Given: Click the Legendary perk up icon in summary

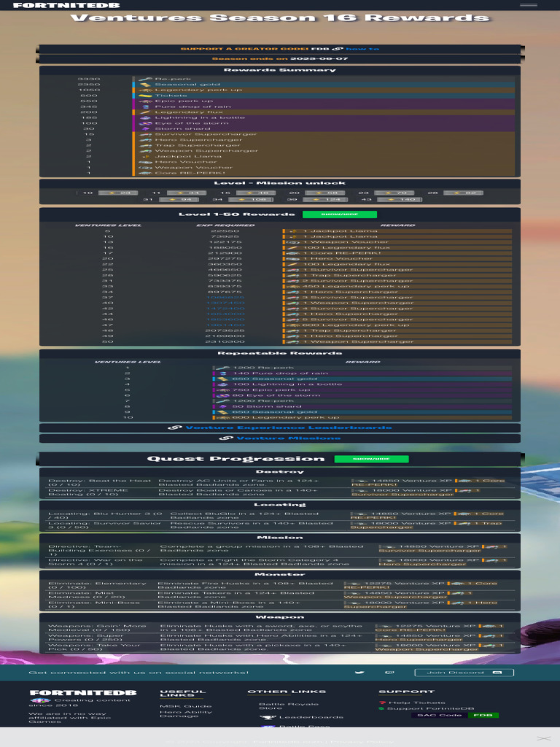Looking at the screenshot, I should (x=145, y=90).
